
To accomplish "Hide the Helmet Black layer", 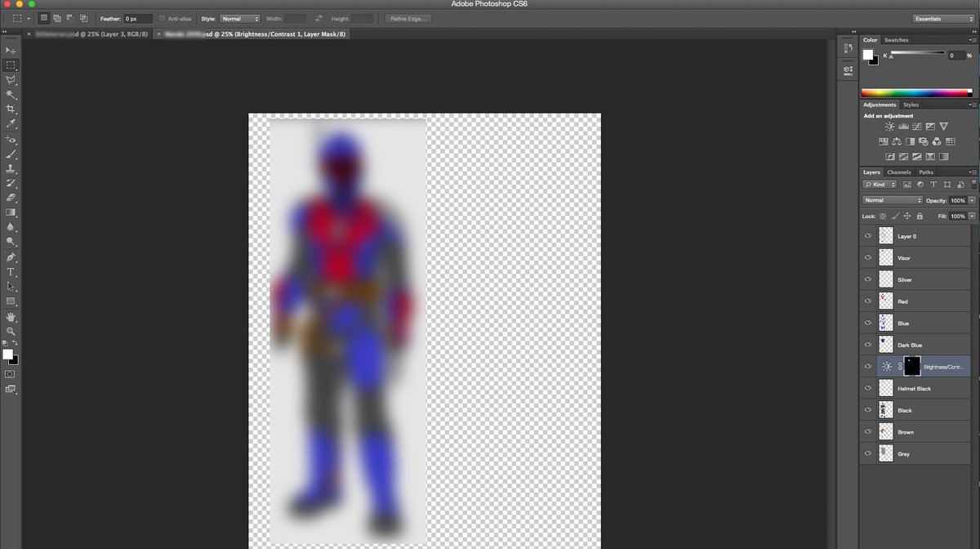I will pos(868,388).
